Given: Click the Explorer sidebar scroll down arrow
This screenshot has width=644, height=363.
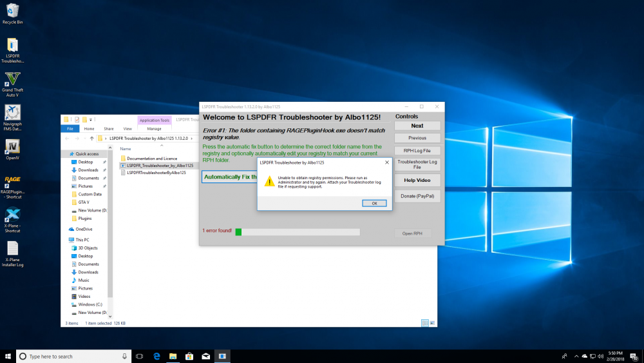Looking at the screenshot, I should (109, 317).
